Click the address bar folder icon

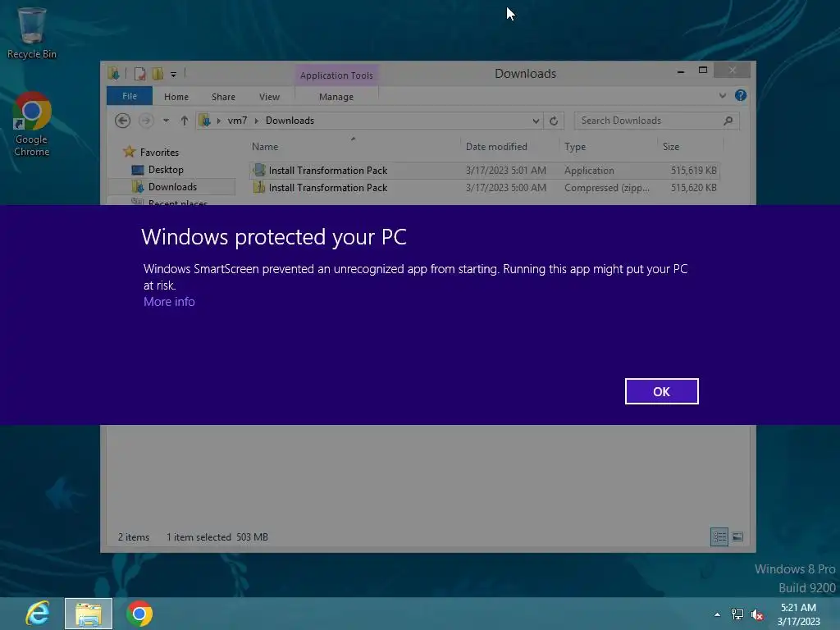click(205, 121)
